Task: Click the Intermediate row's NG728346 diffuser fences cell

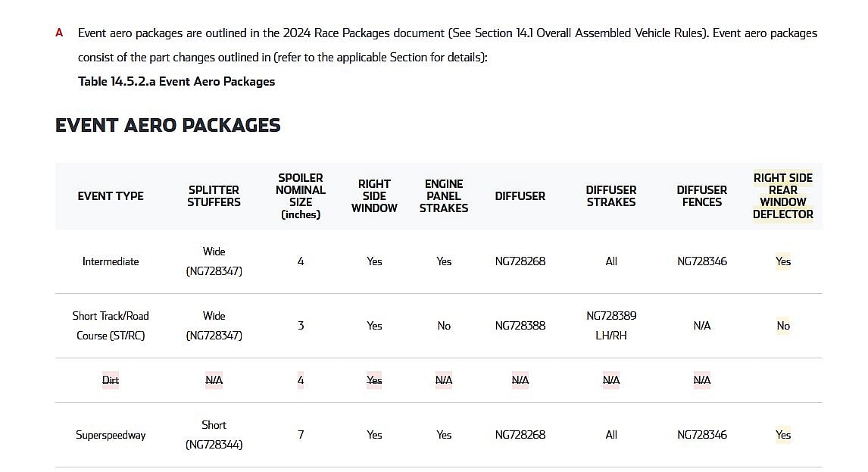Action: point(701,261)
